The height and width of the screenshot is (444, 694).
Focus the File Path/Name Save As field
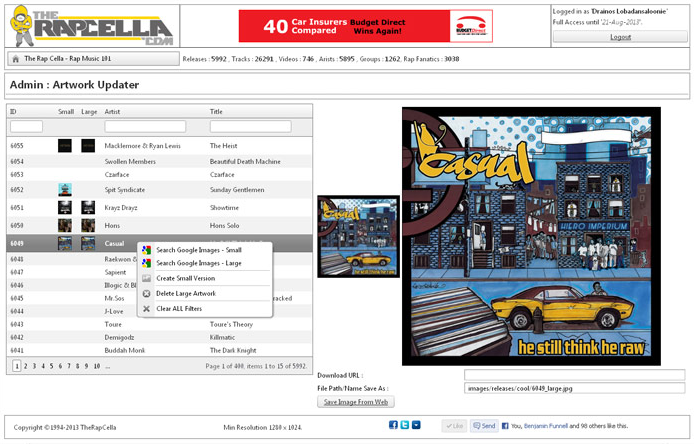coord(574,388)
